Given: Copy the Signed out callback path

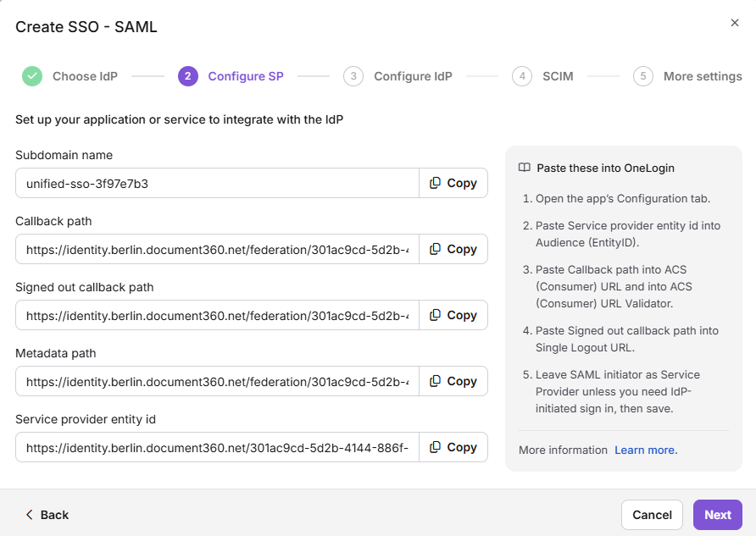Looking at the screenshot, I should pos(453,315).
